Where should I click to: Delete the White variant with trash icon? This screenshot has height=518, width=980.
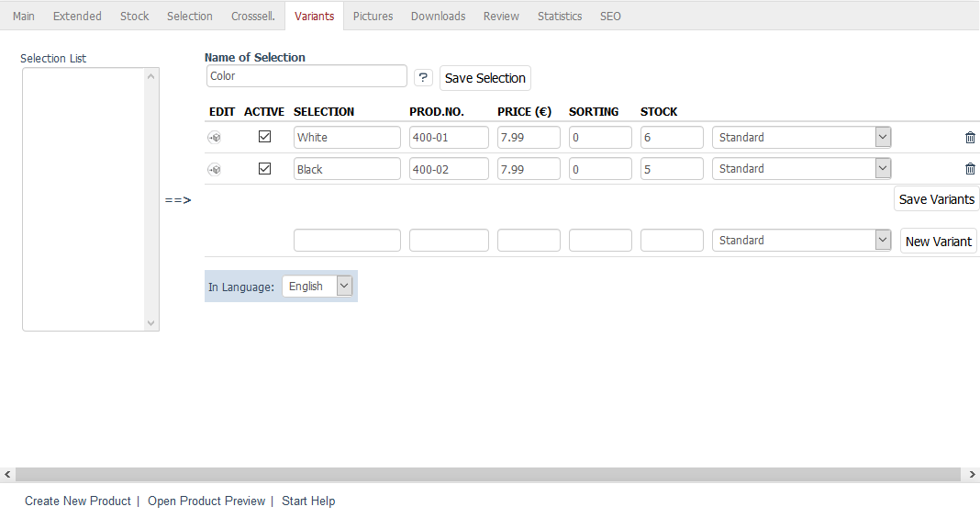click(x=970, y=137)
